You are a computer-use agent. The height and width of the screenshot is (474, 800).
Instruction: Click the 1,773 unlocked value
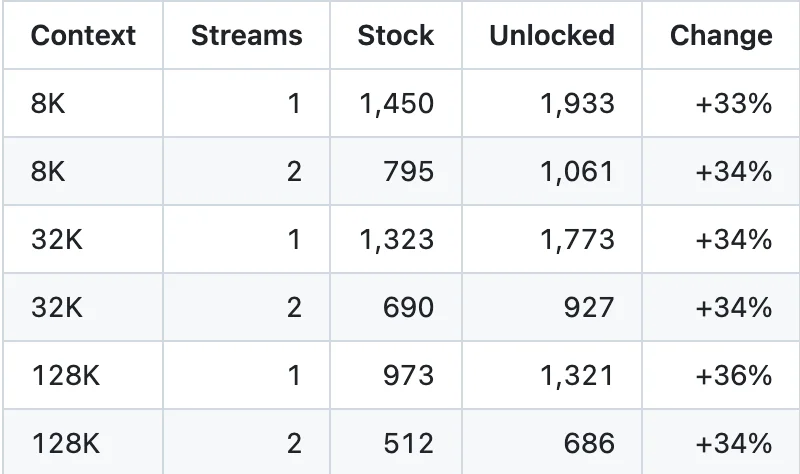coord(577,239)
